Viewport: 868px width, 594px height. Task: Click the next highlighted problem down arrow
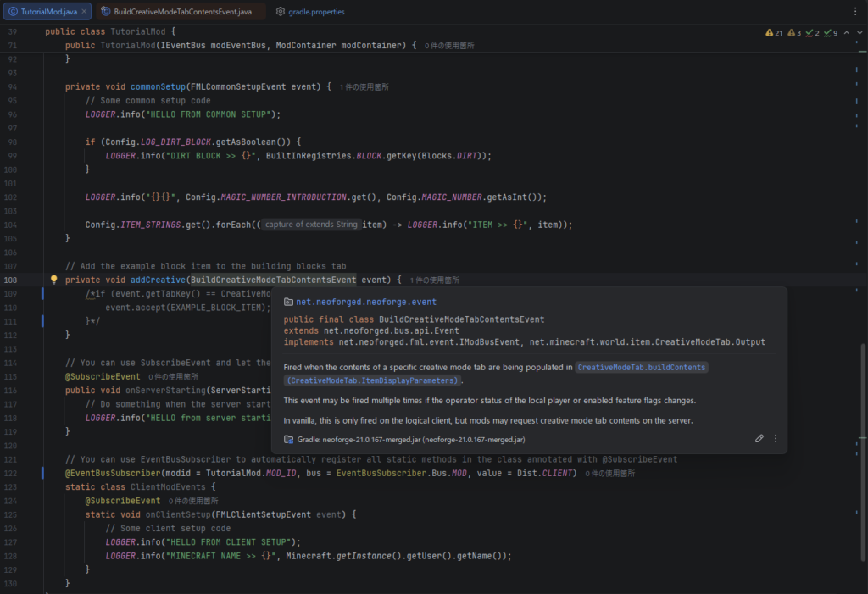point(860,33)
